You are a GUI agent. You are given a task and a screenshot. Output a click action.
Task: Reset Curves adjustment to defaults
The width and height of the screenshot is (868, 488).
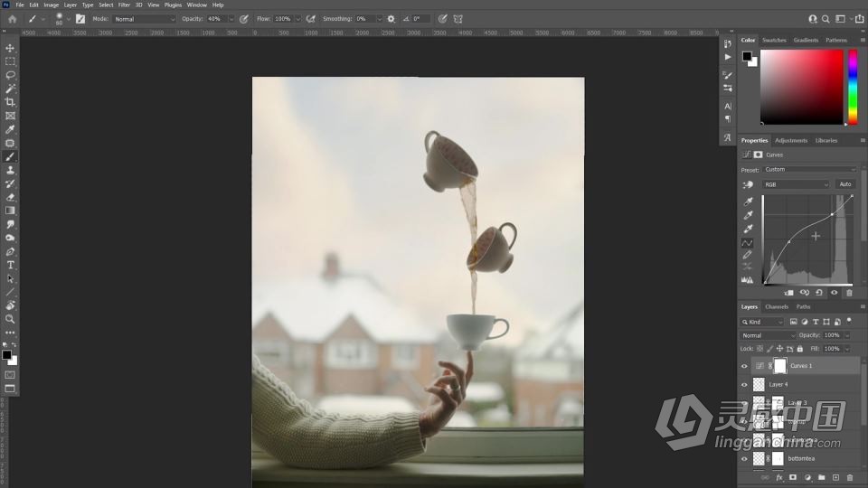[x=819, y=293]
